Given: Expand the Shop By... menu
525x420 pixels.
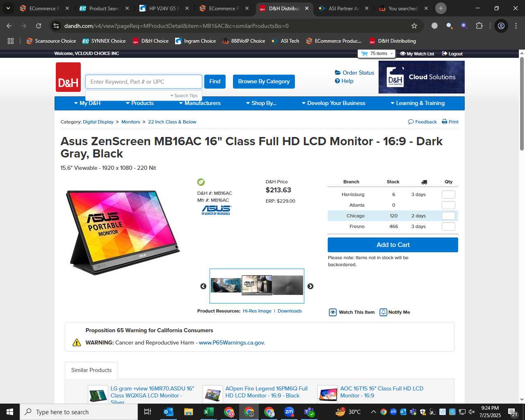Looking at the screenshot, I should 261,103.
